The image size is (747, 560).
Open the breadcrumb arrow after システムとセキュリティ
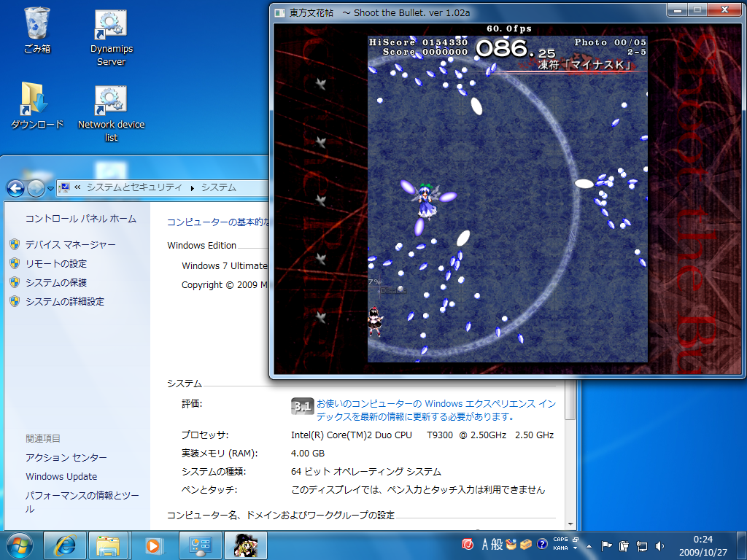pyautogui.click(x=191, y=187)
